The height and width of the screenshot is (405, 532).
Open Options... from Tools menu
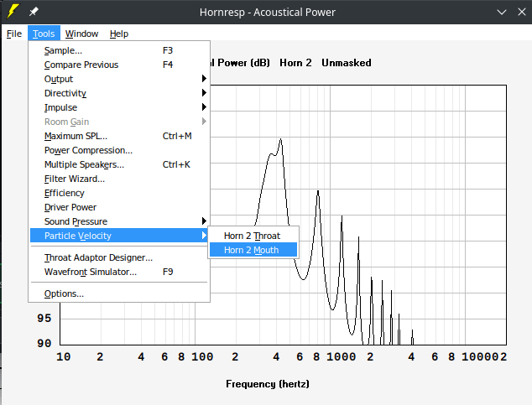click(119, 293)
